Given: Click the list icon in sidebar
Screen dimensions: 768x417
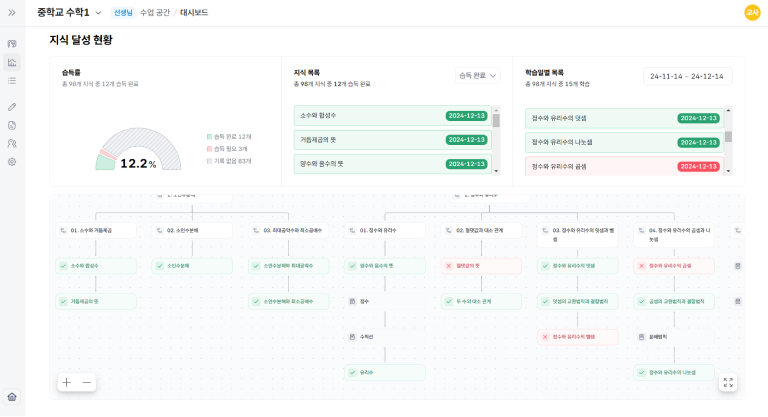Looking at the screenshot, I should point(12,80).
